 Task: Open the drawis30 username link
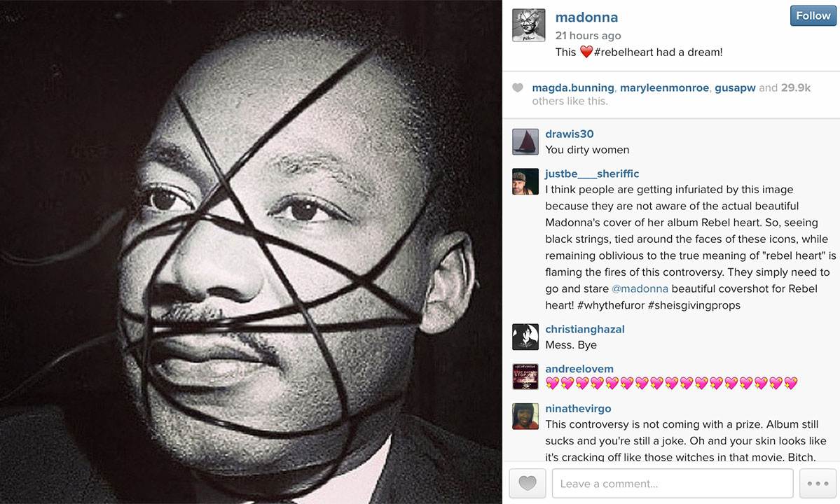click(x=570, y=134)
